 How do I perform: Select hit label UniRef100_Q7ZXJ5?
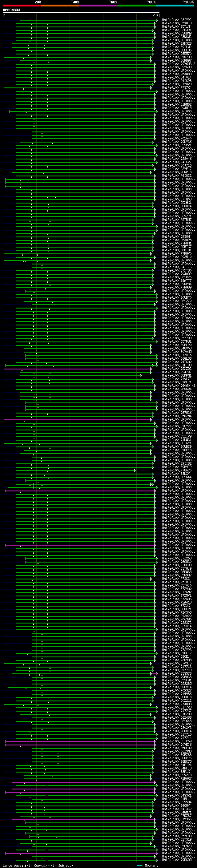[177, 355]
